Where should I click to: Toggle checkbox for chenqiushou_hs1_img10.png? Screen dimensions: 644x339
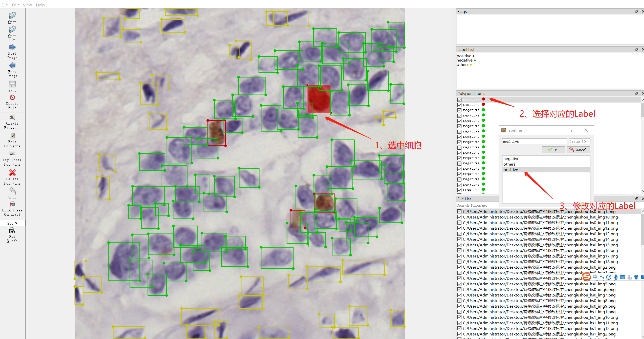459,317
